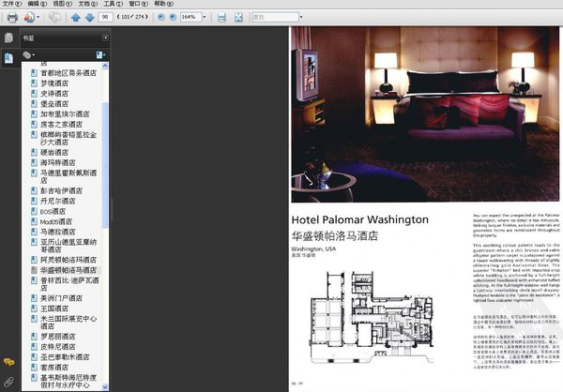
Task: Open bookmark 槟榔屿香格里拉金沙大酒店
Action: (68, 139)
